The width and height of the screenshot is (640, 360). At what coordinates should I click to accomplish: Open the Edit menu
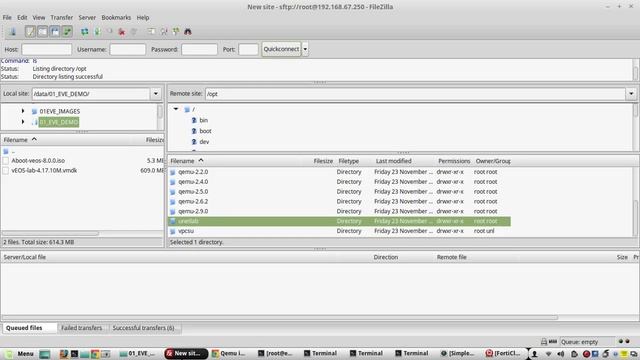22,18
